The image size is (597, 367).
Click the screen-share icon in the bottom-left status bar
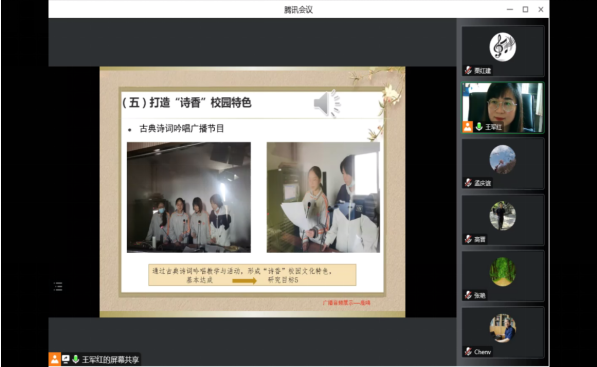(65, 359)
